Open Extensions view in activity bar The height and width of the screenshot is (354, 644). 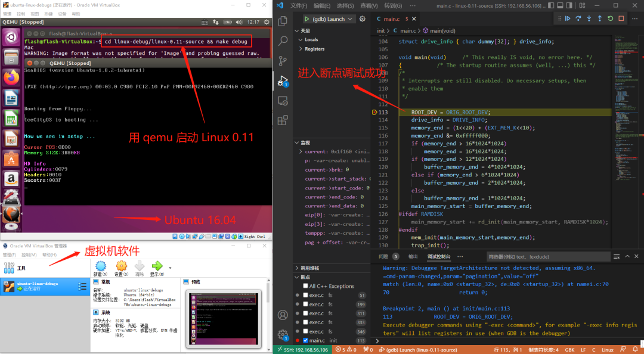coord(283,120)
